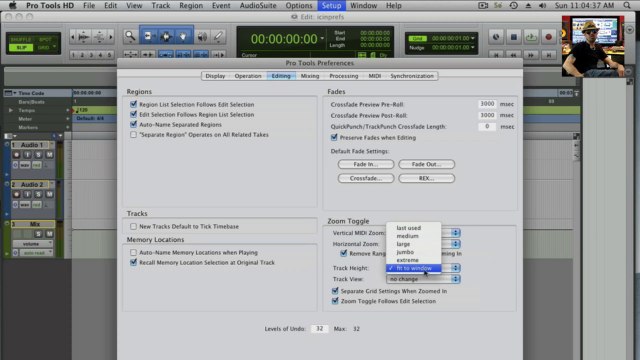Image resolution: width=640 pixels, height=360 pixels.
Task: Open Mix track auto read selector
Action: (36, 253)
